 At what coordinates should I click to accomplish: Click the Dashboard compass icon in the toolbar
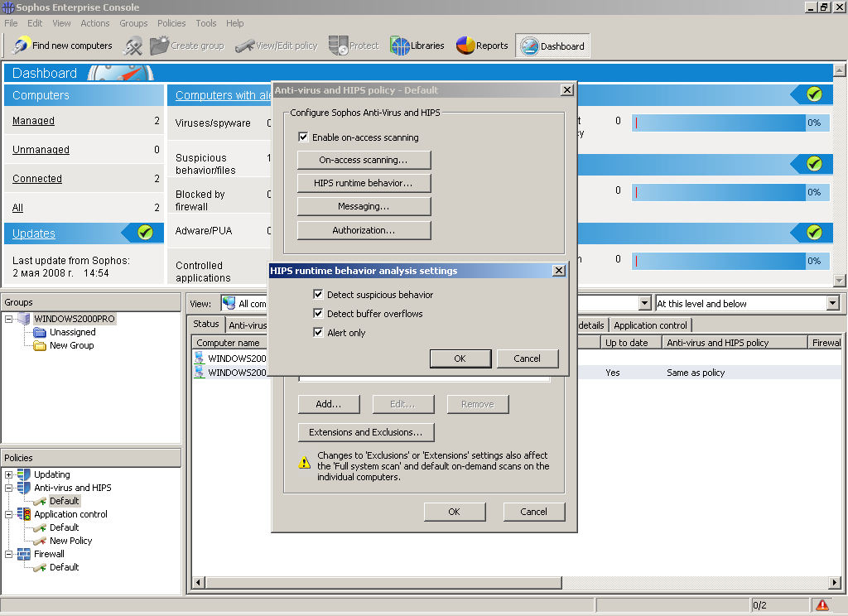[x=529, y=46]
